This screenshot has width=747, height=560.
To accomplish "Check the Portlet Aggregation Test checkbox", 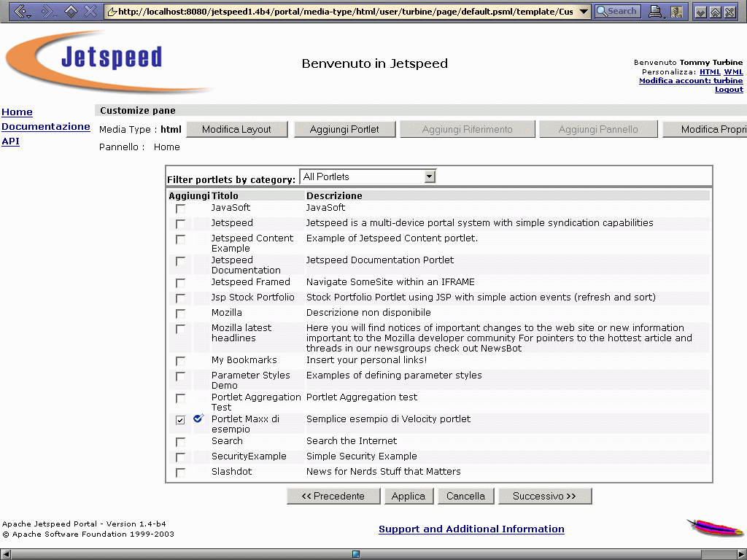I will coord(180,398).
